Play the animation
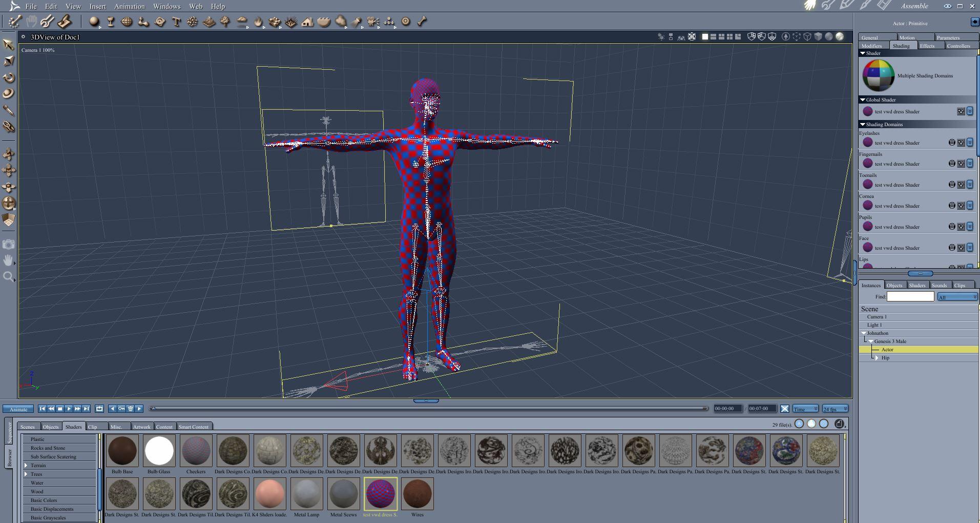Image resolution: width=980 pixels, height=523 pixels. click(69, 409)
